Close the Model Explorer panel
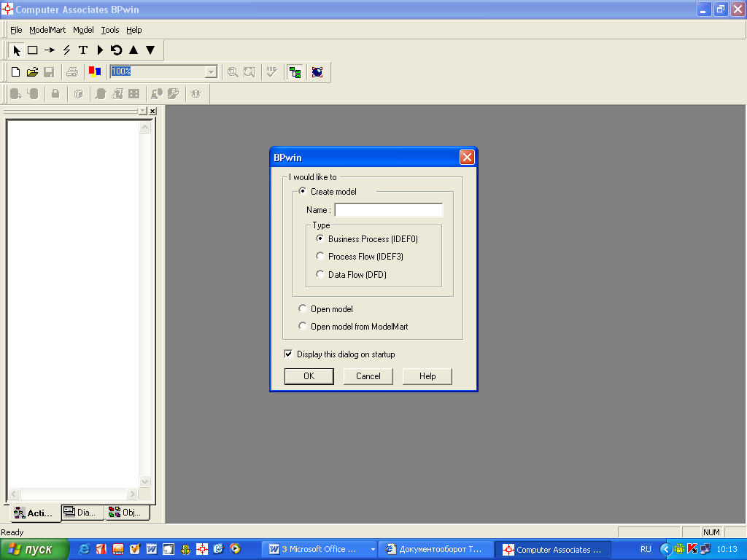The height and width of the screenshot is (560, 747). [x=152, y=111]
